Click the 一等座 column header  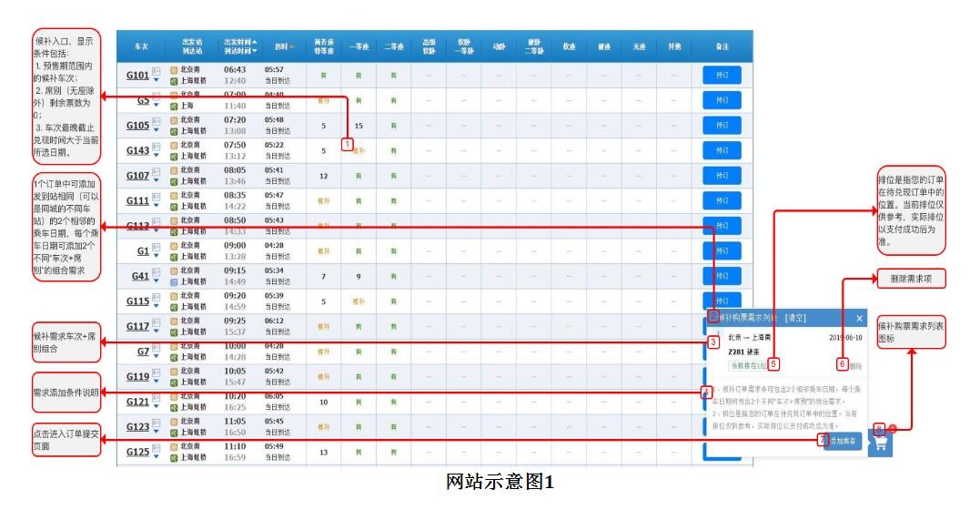tap(359, 46)
